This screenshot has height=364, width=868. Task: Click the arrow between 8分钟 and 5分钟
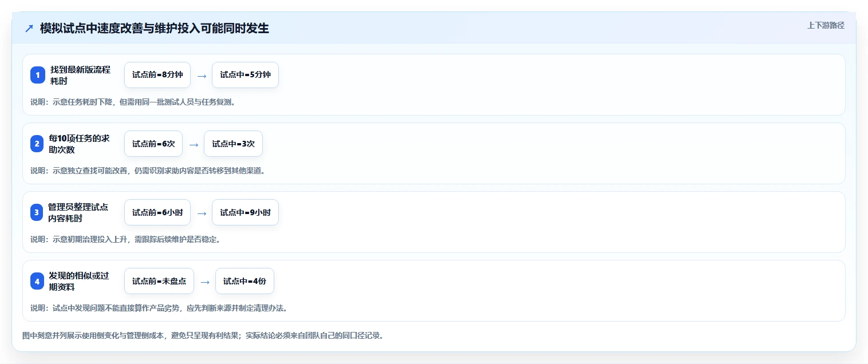click(x=202, y=76)
